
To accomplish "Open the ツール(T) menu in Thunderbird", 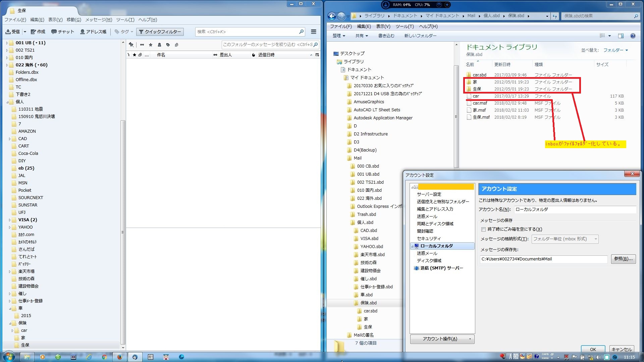I will click(x=125, y=20).
